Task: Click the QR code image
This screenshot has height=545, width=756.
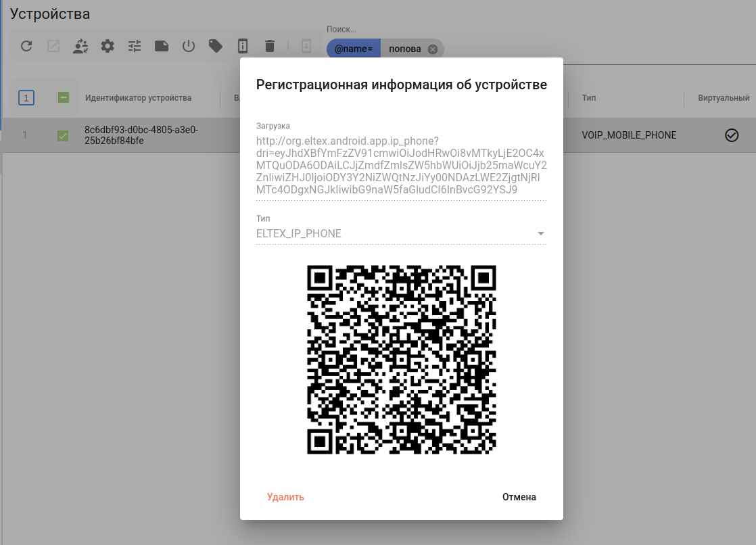Action: coord(401,359)
